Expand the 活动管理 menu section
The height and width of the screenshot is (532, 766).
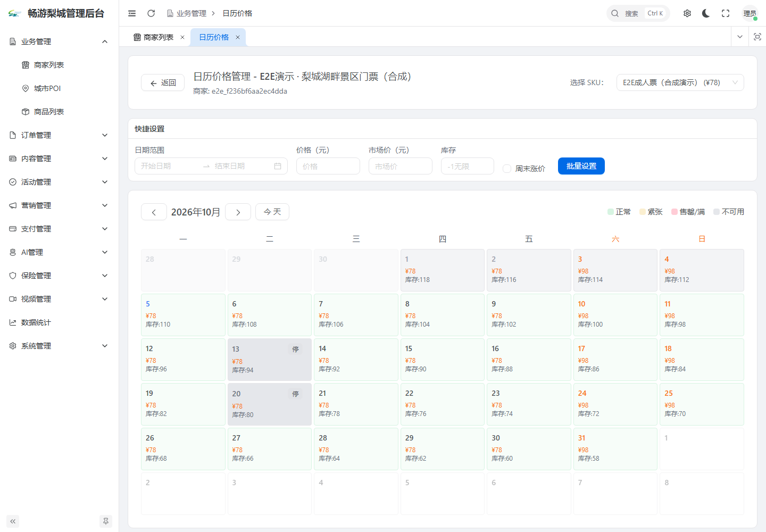(x=59, y=182)
